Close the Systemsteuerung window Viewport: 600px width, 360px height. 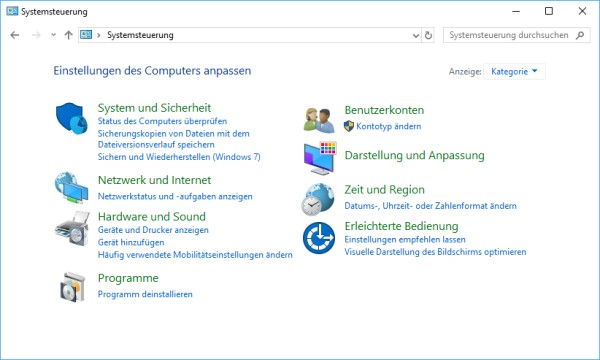tap(582, 11)
